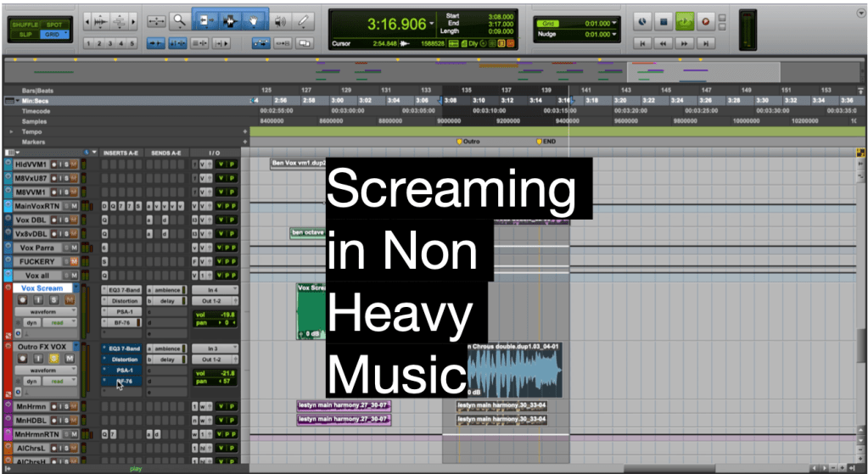This screenshot has height=474, width=868.
Task: Toggle Solo on Vox Scream track
Action: click(53, 300)
